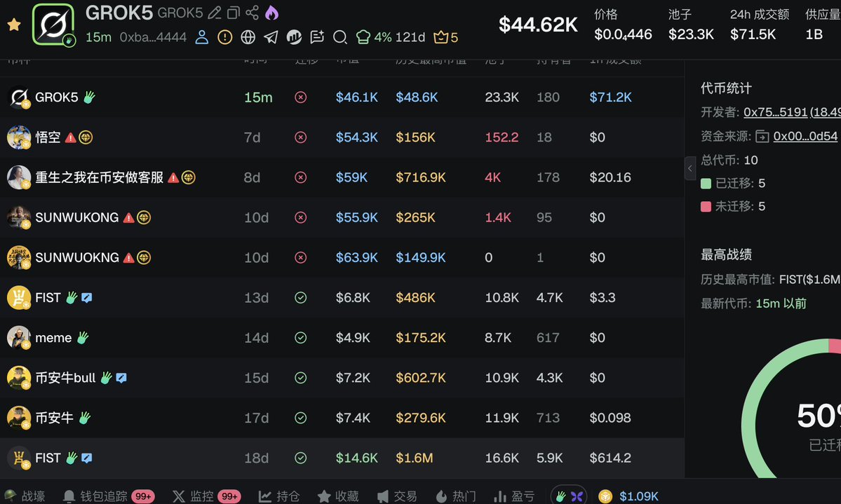Open the X 监控 monitor tab
841x504 pixels.
click(x=206, y=496)
